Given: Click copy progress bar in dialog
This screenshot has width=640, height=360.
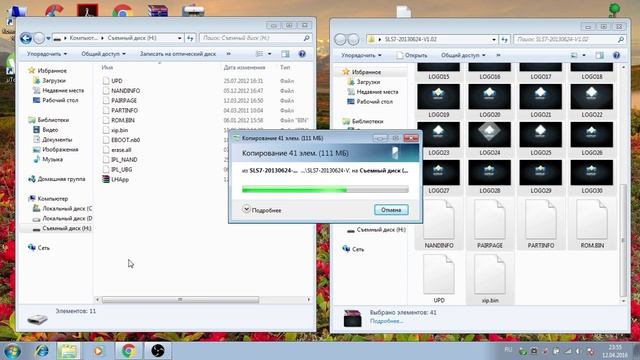Looking at the screenshot, I should pyautogui.click(x=325, y=189).
